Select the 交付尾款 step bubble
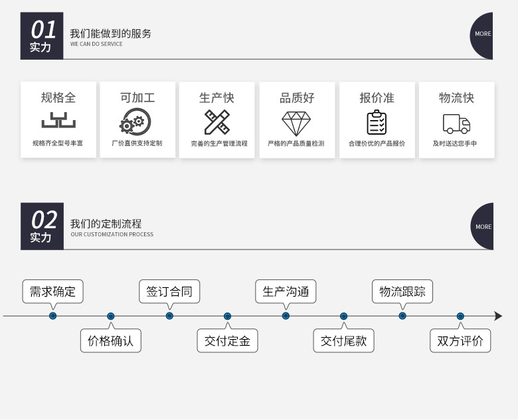The width and height of the screenshot is (518, 420). pos(343,340)
